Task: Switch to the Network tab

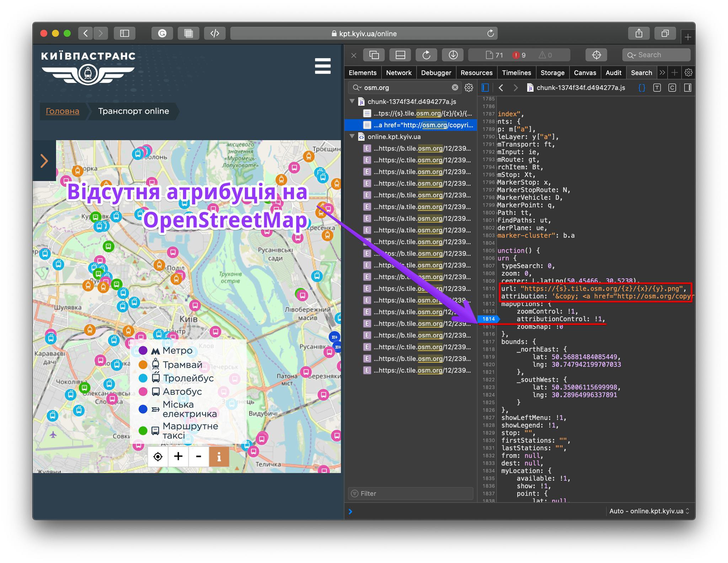Action: coord(398,73)
